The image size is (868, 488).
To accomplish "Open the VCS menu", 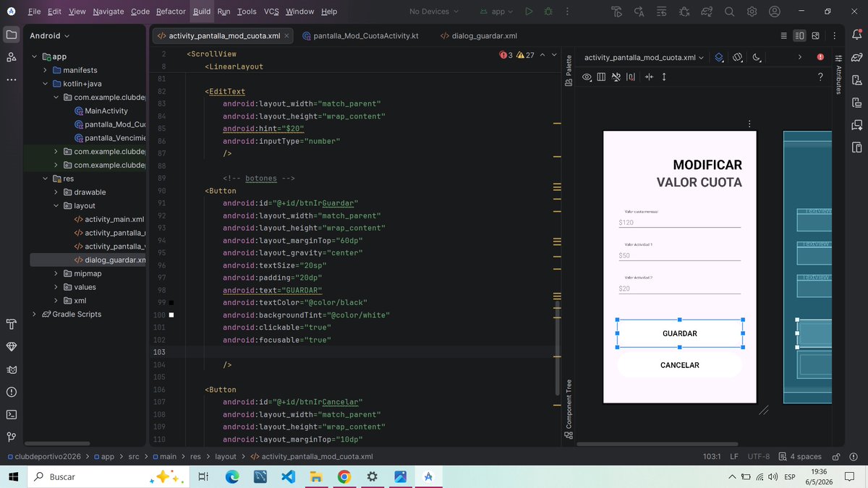I will click(x=271, y=12).
